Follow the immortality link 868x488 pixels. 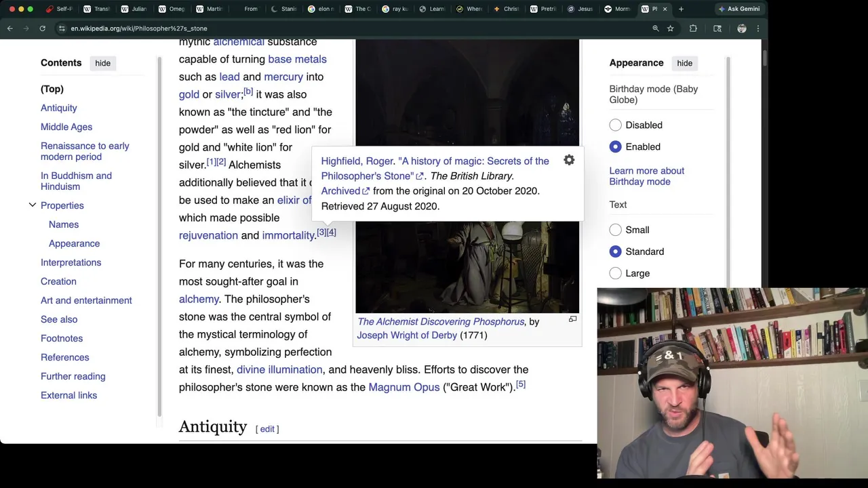(x=288, y=235)
